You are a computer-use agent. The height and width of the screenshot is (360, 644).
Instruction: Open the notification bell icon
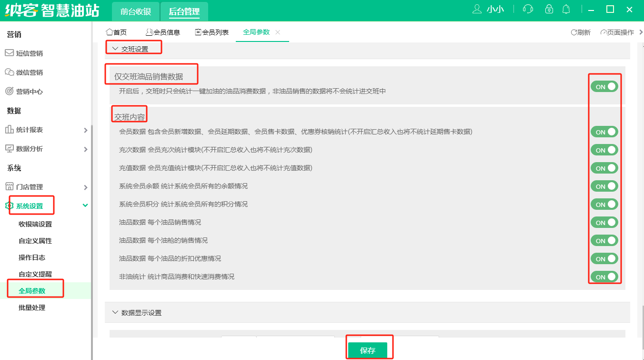point(566,9)
